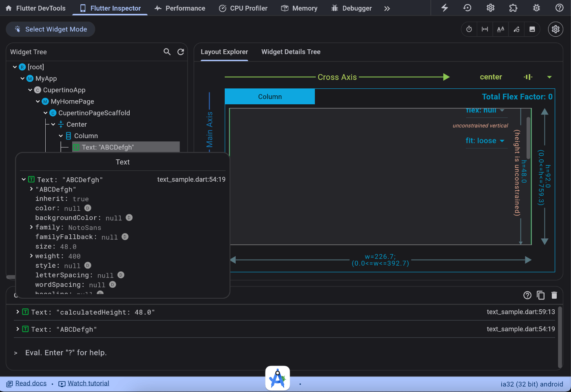Screen dimensions: 571x392
Task: Click the Android Studio icon at bottom
Action: (x=277, y=378)
